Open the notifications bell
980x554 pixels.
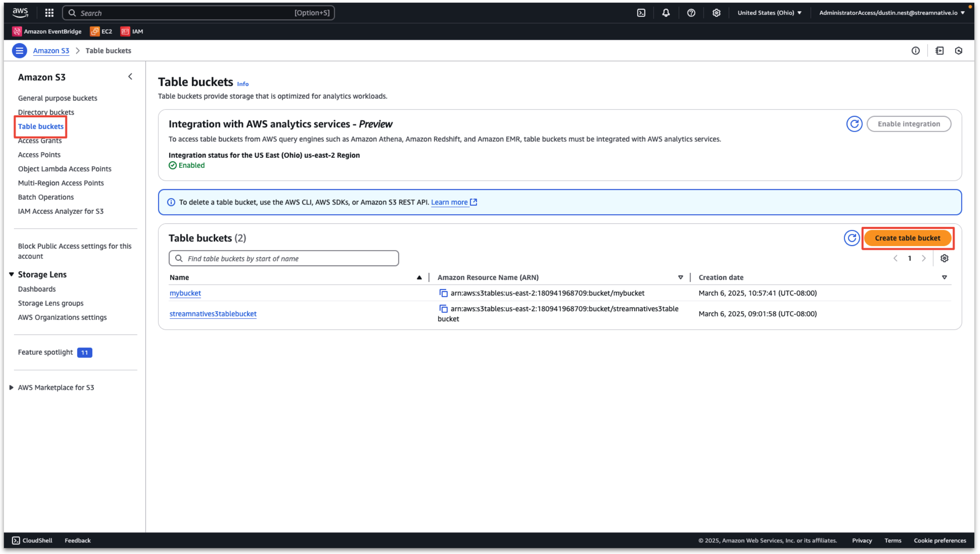666,13
